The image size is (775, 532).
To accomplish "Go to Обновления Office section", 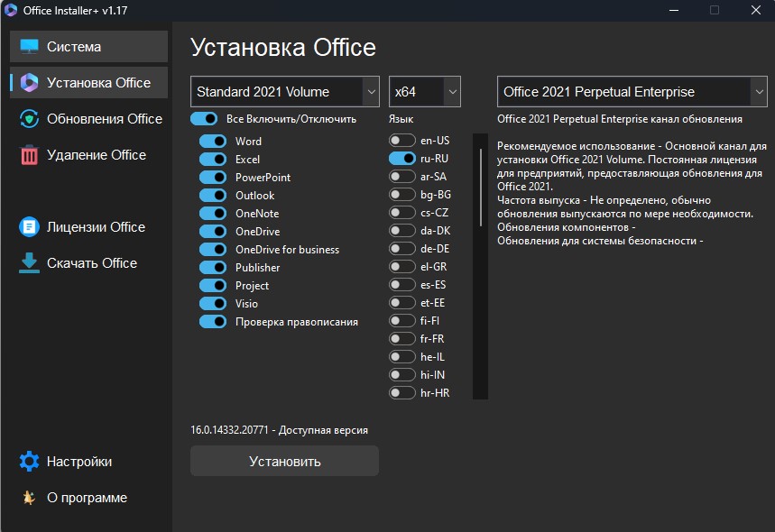I will pyautogui.click(x=89, y=118).
